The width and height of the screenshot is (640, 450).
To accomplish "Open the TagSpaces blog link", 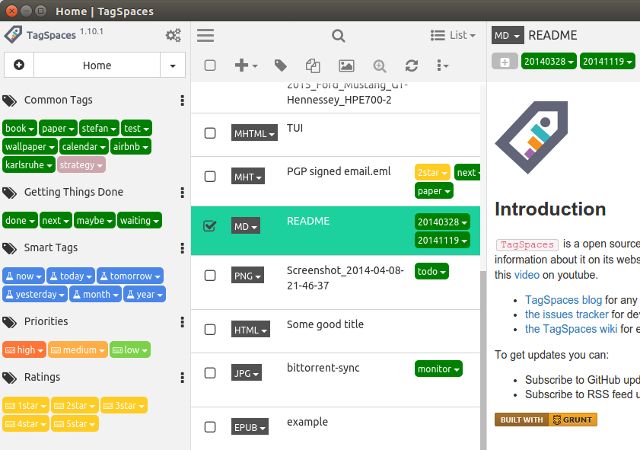I will click(x=563, y=300).
